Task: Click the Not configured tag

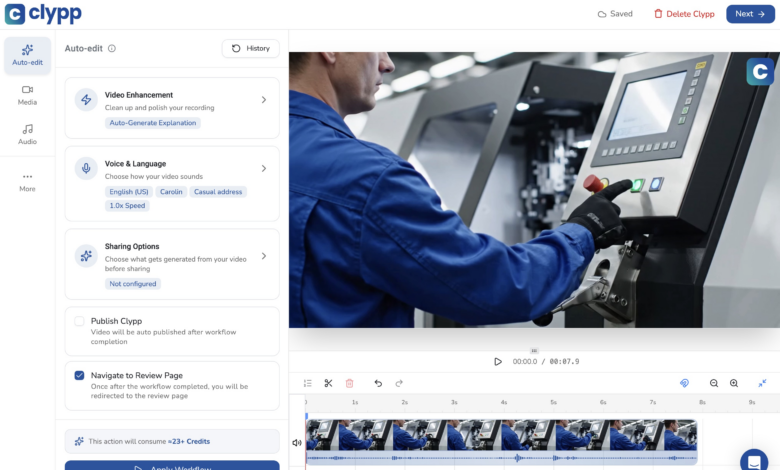Action: click(133, 283)
